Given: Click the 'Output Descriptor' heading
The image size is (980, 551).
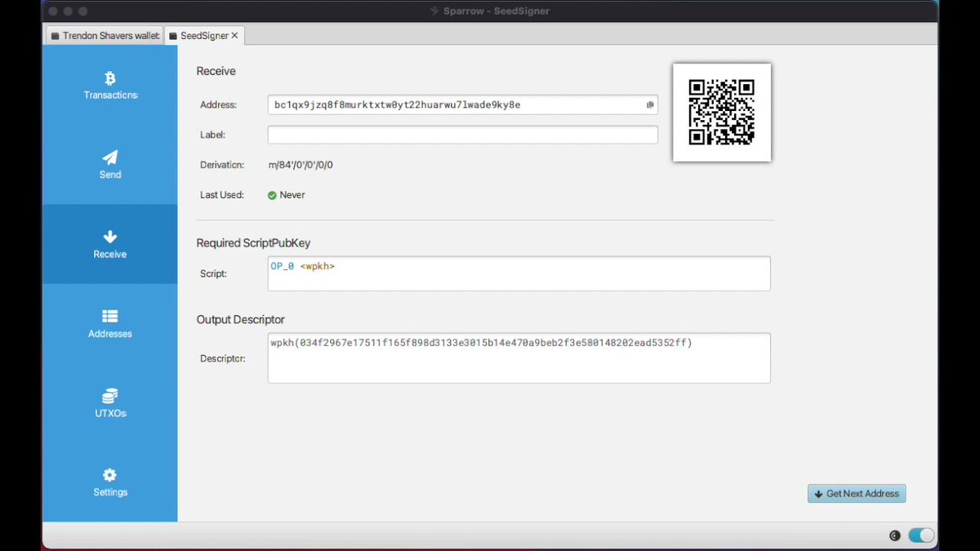Looking at the screenshot, I should [240, 319].
